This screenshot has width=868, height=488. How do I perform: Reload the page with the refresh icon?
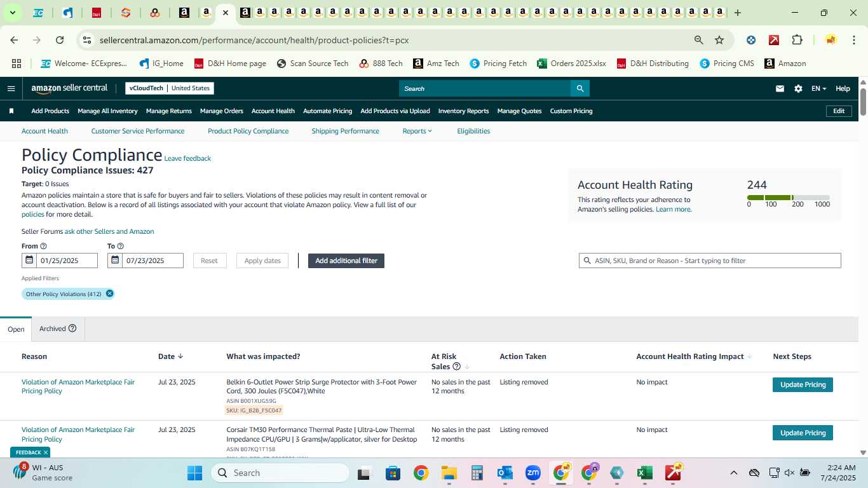(60, 40)
